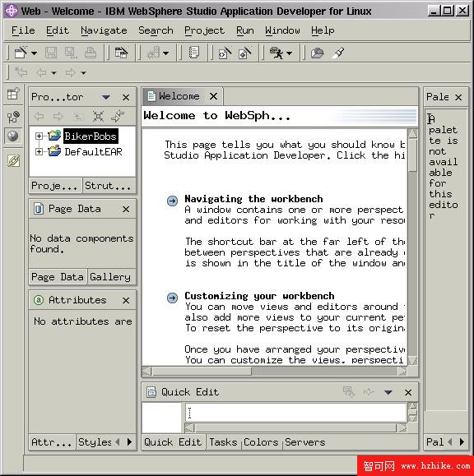Screen dimensions: 474x476
Task: Open the Customizing your workbench link arrow
Action: tap(172, 298)
